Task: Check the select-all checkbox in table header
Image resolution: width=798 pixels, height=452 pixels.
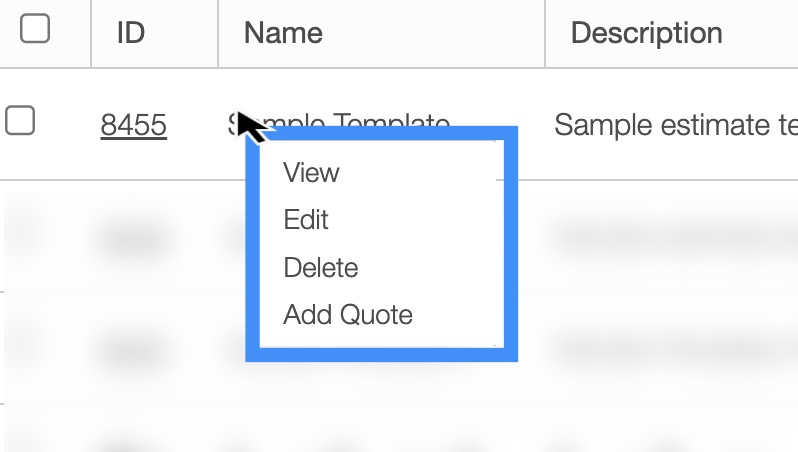Action: click(35, 30)
